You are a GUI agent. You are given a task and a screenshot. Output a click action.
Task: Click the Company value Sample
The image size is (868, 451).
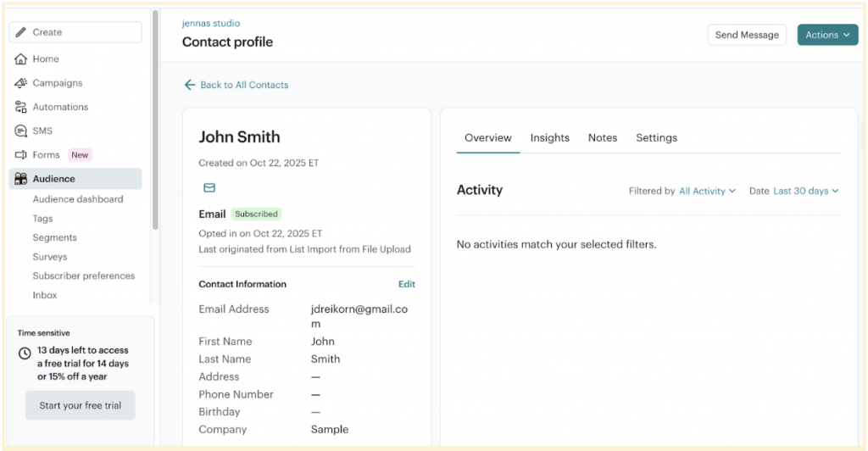click(x=330, y=430)
